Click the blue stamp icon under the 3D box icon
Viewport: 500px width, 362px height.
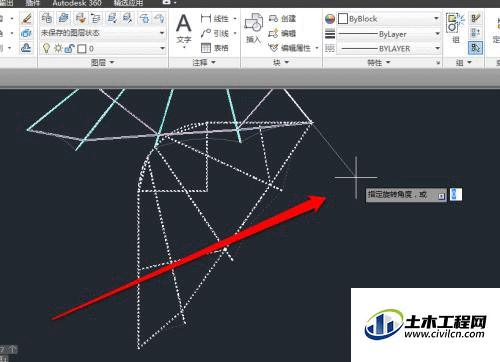[x=26, y=48]
